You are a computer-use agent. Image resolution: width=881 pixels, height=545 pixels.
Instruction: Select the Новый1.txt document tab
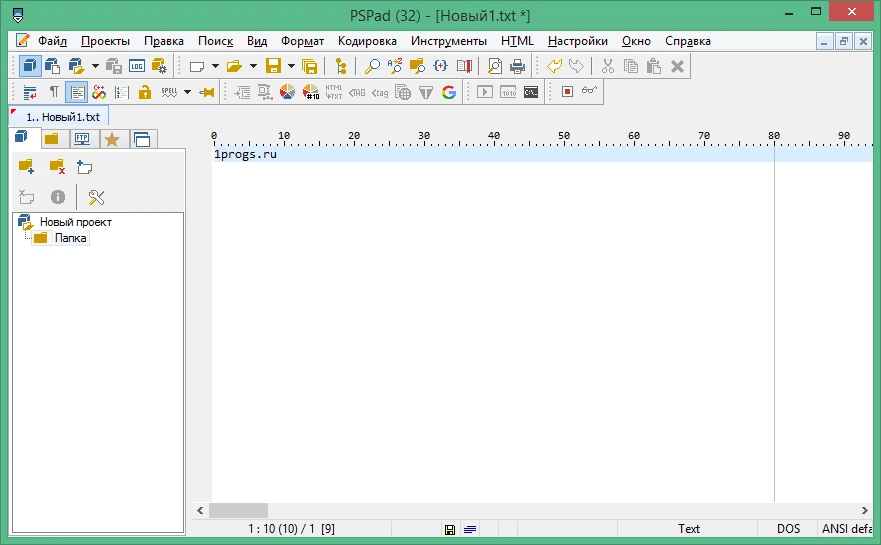point(59,117)
